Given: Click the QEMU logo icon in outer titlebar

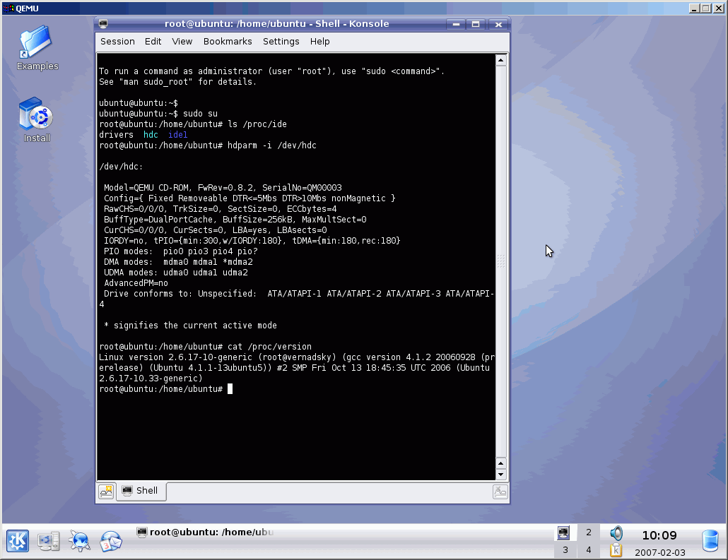Looking at the screenshot, I should (8, 8).
